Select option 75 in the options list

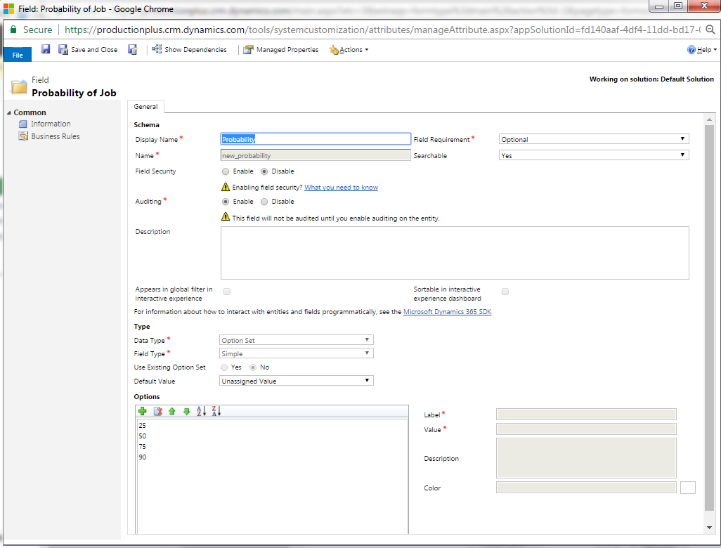click(143, 446)
